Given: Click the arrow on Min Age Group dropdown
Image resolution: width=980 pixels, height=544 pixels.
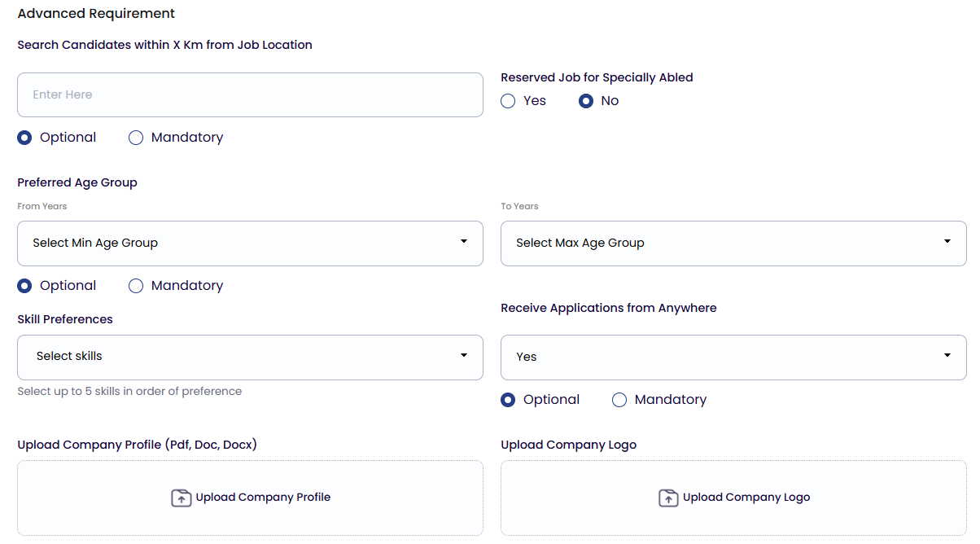Looking at the screenshot, I should (x=463, y=242).
